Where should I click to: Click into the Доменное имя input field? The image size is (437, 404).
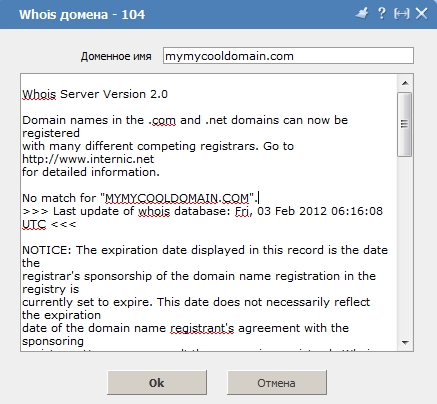pos(288,56)
